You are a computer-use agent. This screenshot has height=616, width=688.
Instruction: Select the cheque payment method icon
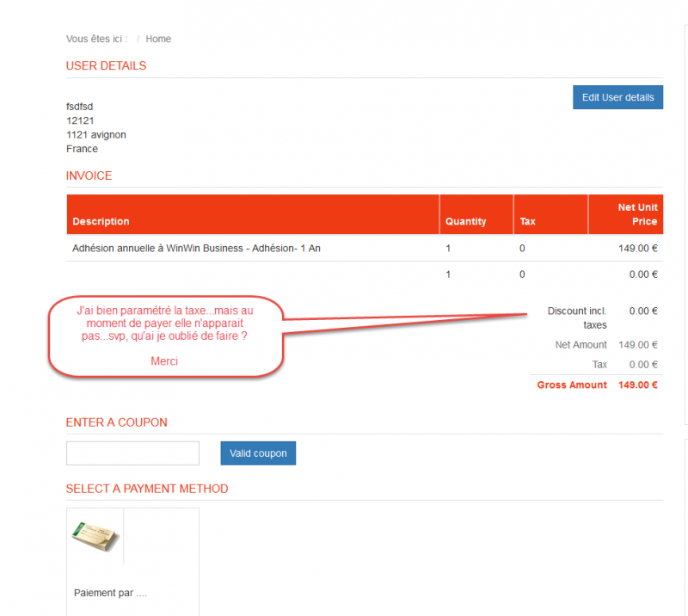click(x=95, y=536)
